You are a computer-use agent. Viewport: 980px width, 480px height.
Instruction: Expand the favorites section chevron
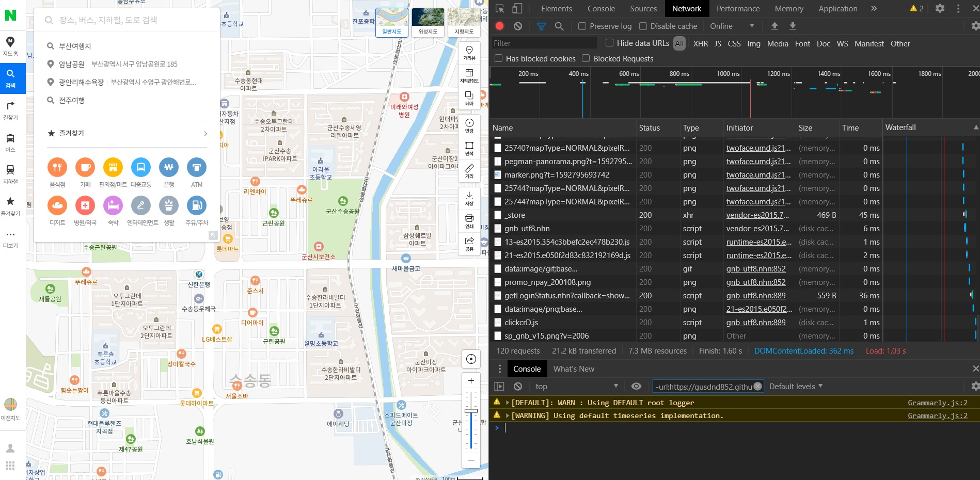(x=206, y=134)
